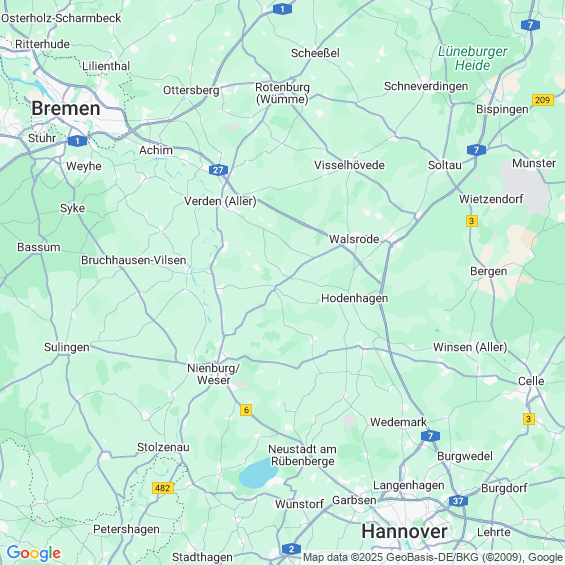
Task: Click the Walsrode town label
Action: point(354,239)
